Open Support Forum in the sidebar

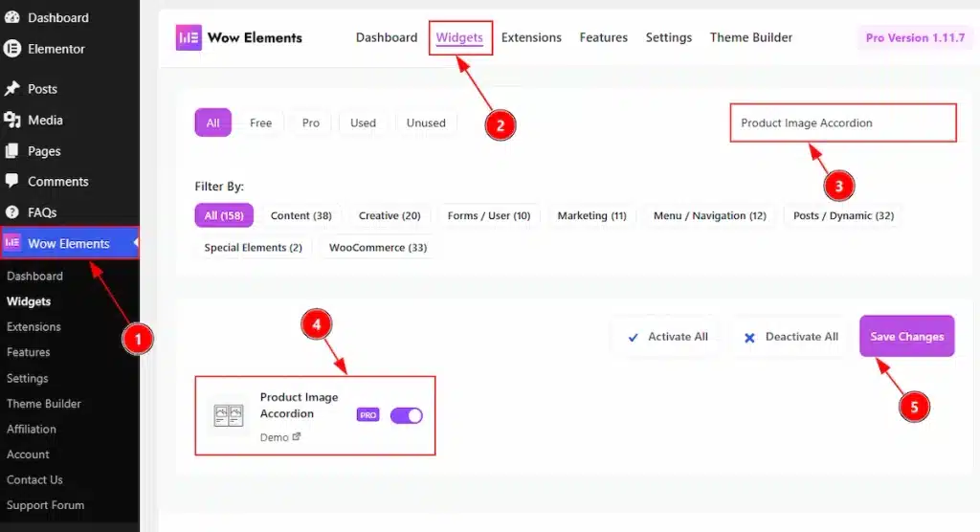(x=46, y=505)
